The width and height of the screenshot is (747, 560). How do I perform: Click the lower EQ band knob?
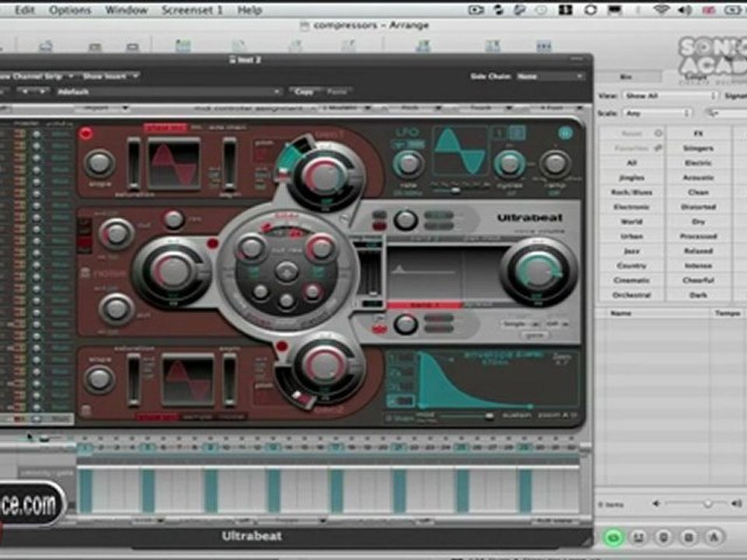(x=405, y=324)
